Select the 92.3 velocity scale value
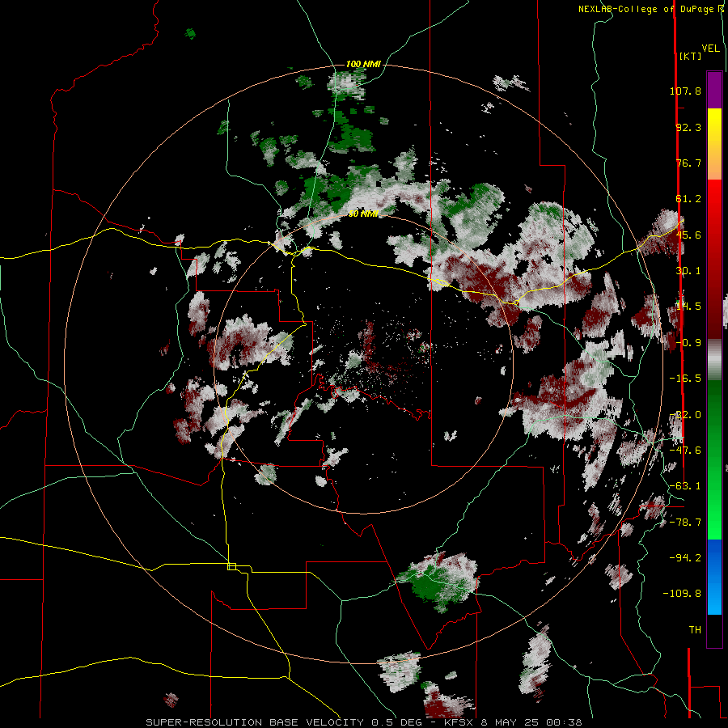 click(688, 127)
